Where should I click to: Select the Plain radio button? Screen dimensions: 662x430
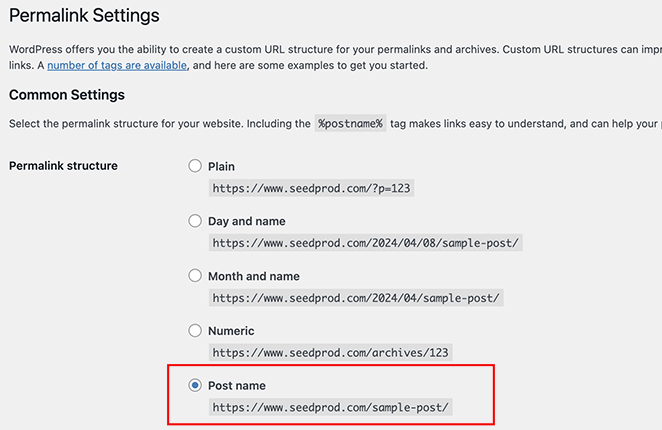click(x=195, y=166)
